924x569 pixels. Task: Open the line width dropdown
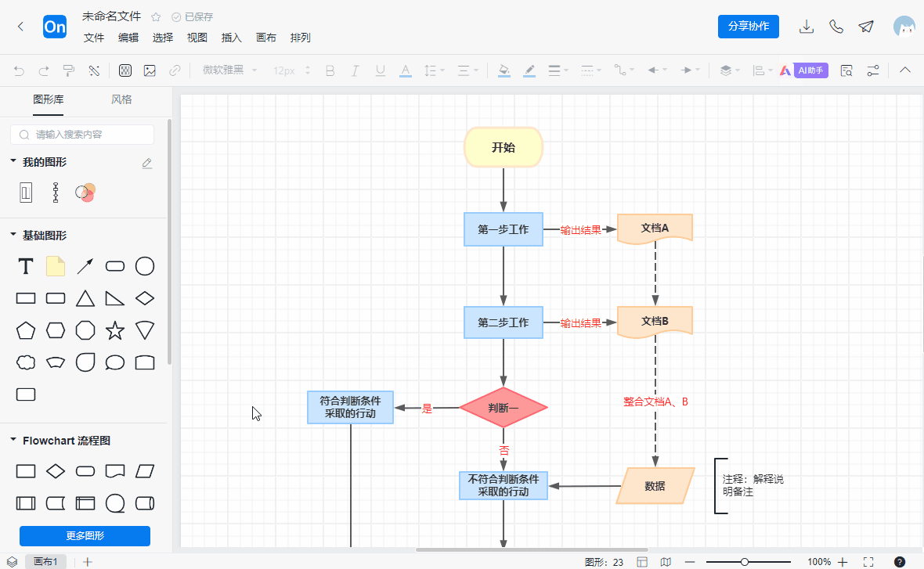(558, 70)
